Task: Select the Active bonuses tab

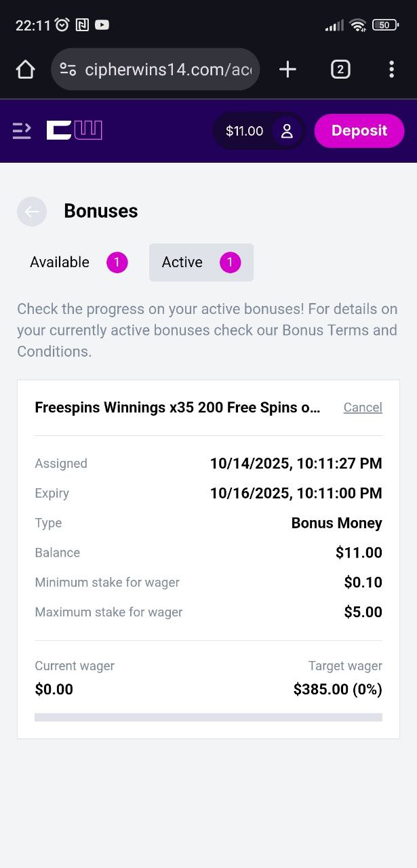Action: coord(182,262)
